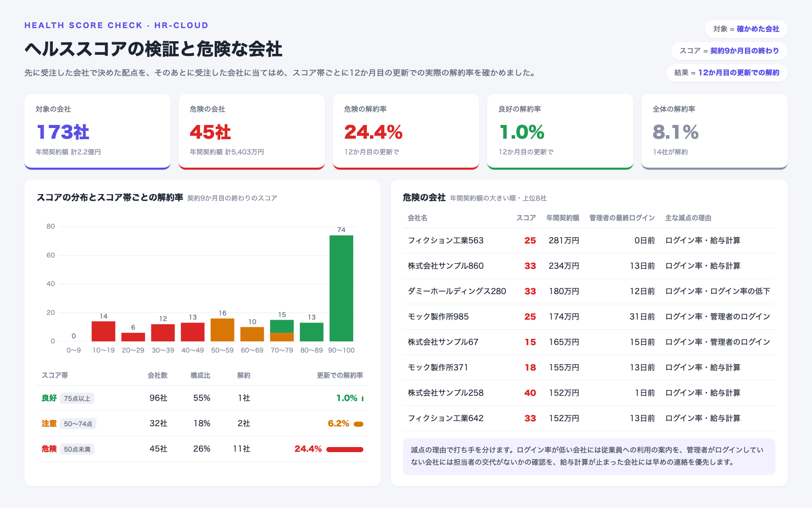The height and width of the screenshot is (508, 812).
Task: Click the 11社 churn count cell
Action: pyautogui.click(x=242, y=449)
